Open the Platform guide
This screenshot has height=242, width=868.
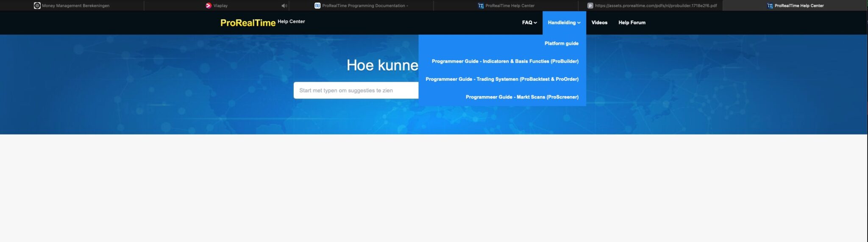tap(562, 43)
